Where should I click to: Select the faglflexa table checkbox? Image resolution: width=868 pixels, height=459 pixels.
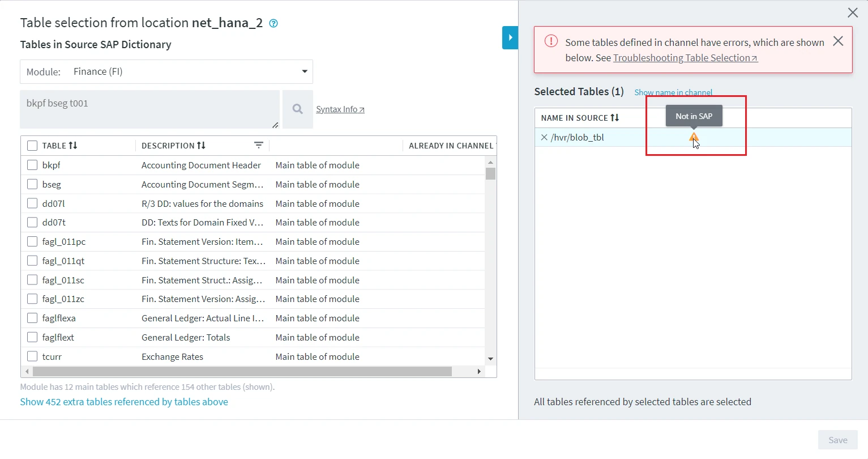32,318
